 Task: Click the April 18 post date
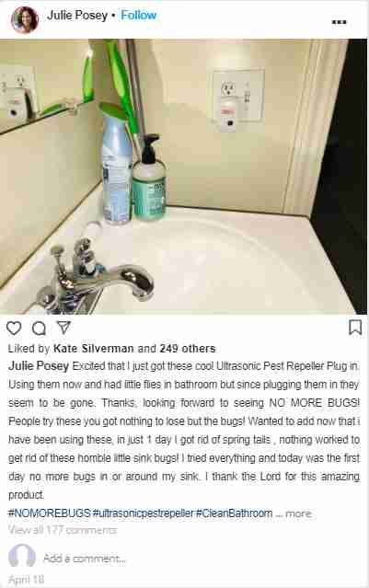pos(27,580)
